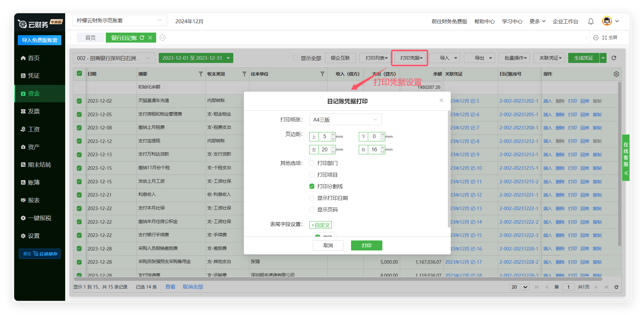Switch to the 首页 tab
This screenshot has width=644, height=315.
tap(90, 38)
